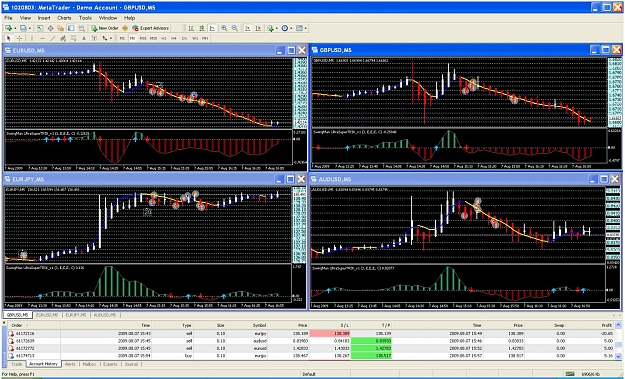
Task: Open the MetaEditor diamond icon
Action: (x=125, y=28)
